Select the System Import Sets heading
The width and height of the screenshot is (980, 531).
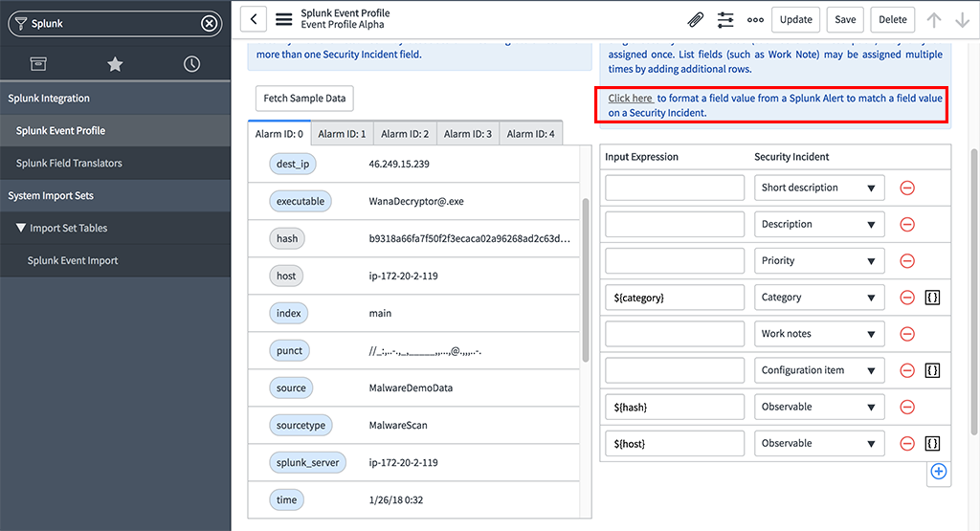(115, 195)
